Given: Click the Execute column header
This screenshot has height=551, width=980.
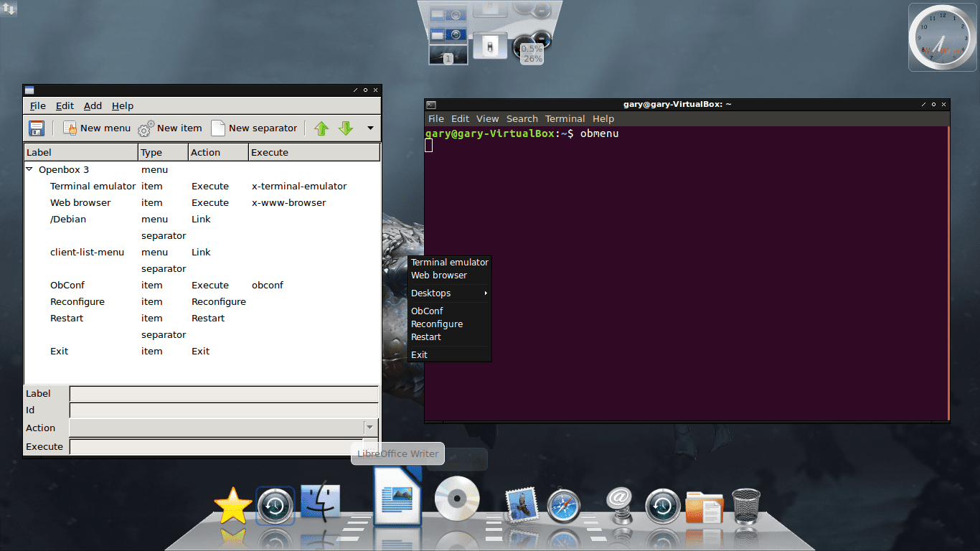Looking at the screenshot, I should point(270,153).
